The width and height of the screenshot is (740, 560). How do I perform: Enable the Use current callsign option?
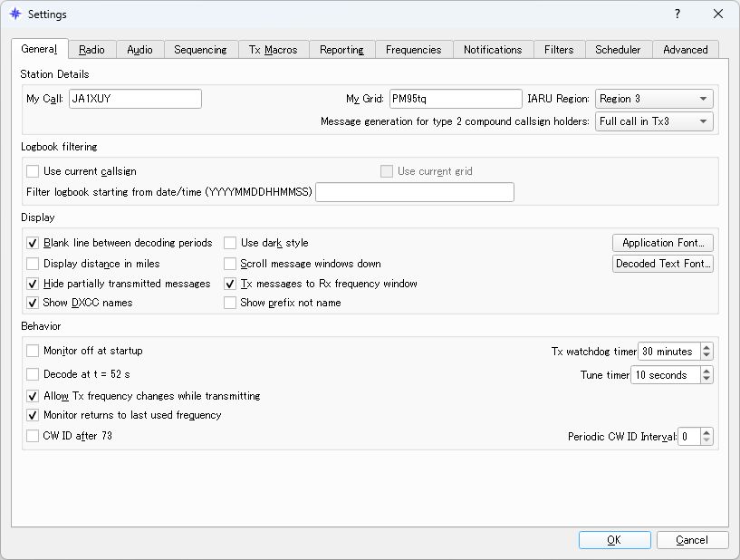[33, 171]
